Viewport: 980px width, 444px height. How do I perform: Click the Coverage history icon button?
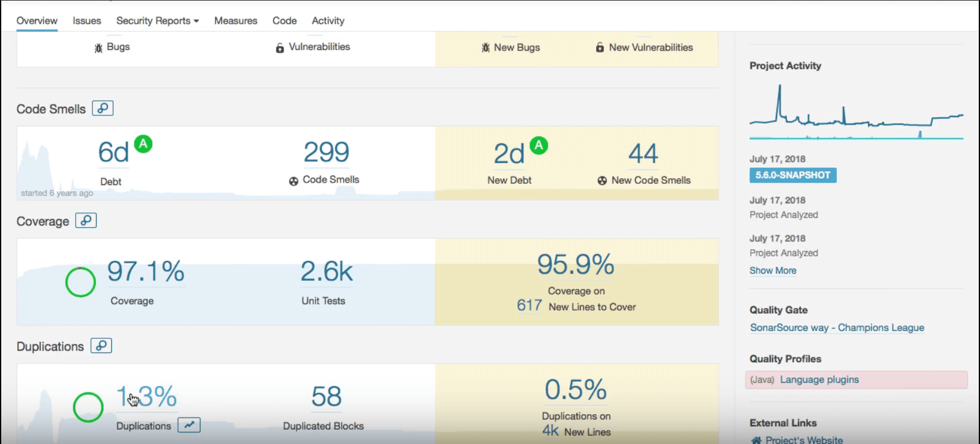click(x=86, y=220)
